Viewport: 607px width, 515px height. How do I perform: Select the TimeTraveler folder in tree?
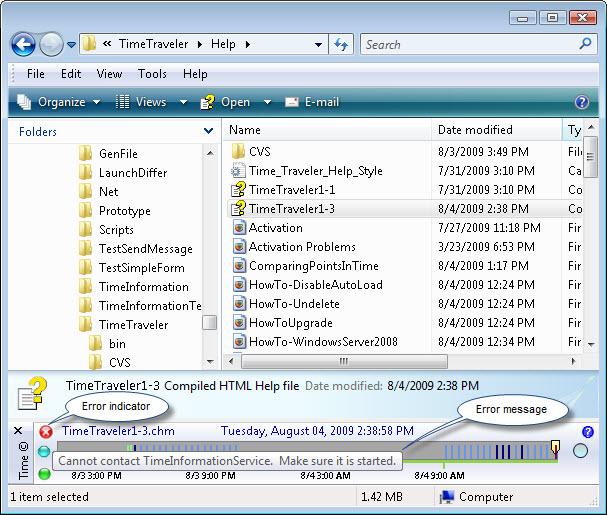point(123,324)
